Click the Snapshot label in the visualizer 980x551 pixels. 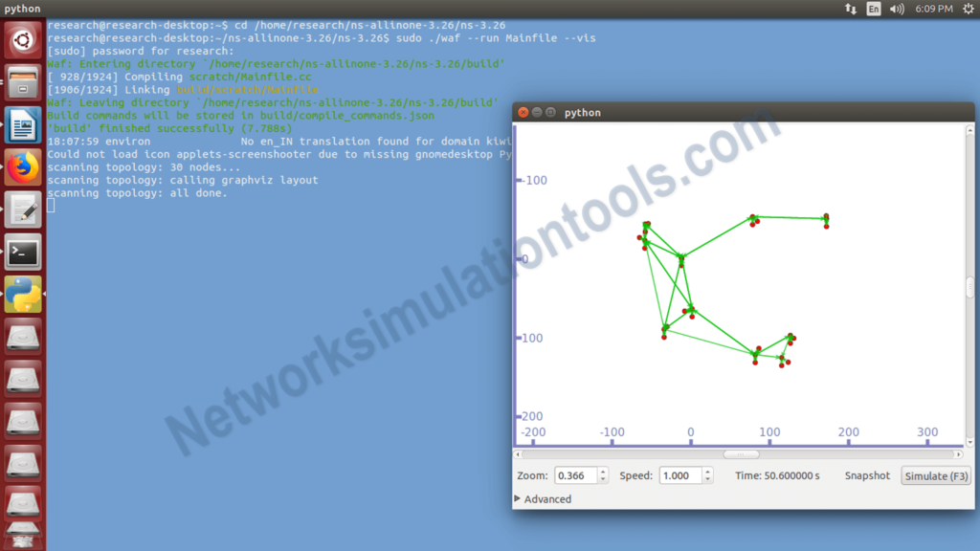pyautogui.click(x=866, y=475)
